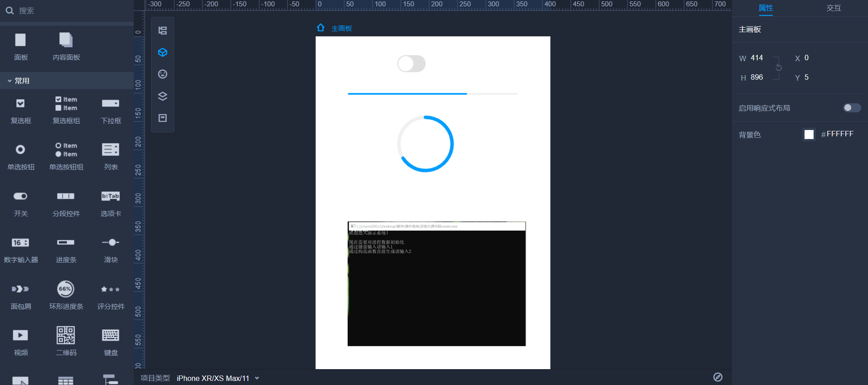Screen dimensions: 868x385
Task: Open the master template icon in vertical toolbar
Action: (x=163, y=118)
